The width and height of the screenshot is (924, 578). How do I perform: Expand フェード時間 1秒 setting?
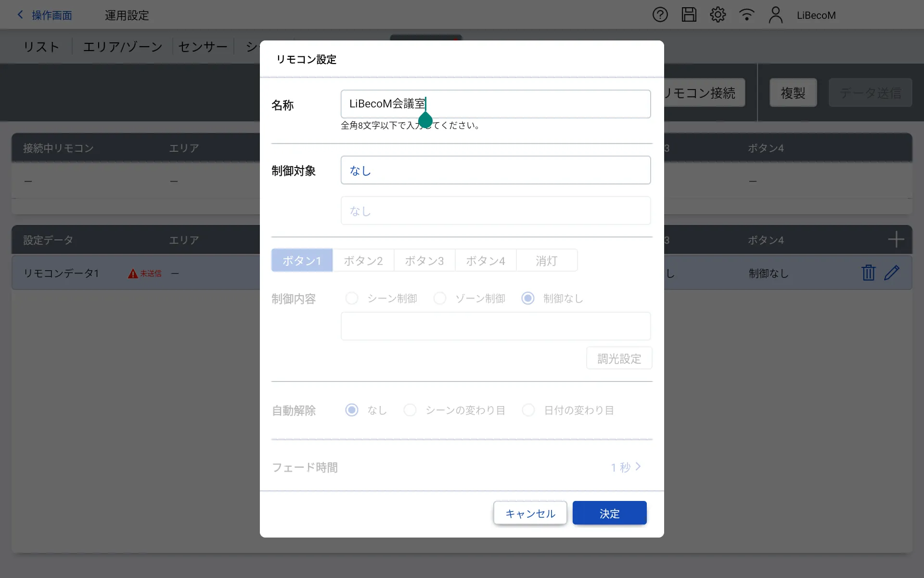(x=626, y=467)
